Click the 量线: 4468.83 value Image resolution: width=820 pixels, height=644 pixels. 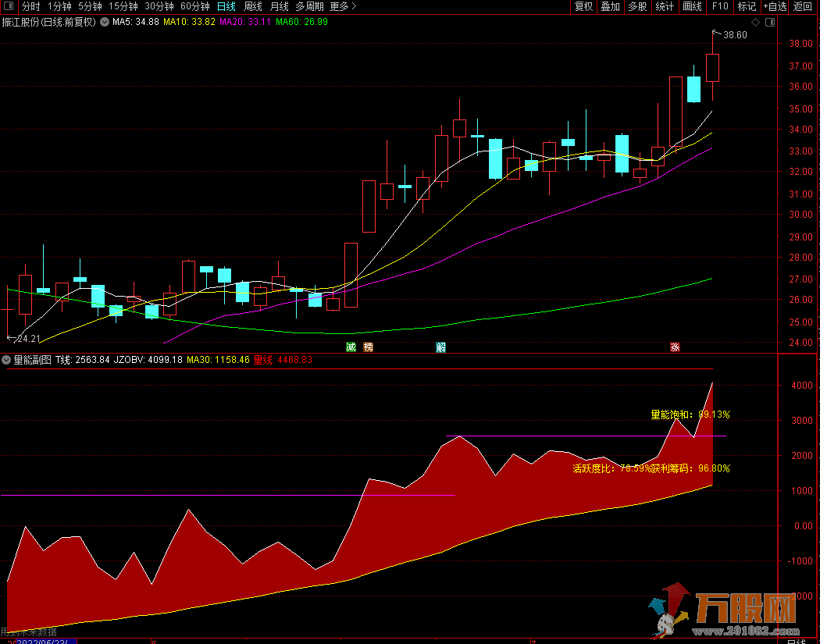(x=283, y=360)
